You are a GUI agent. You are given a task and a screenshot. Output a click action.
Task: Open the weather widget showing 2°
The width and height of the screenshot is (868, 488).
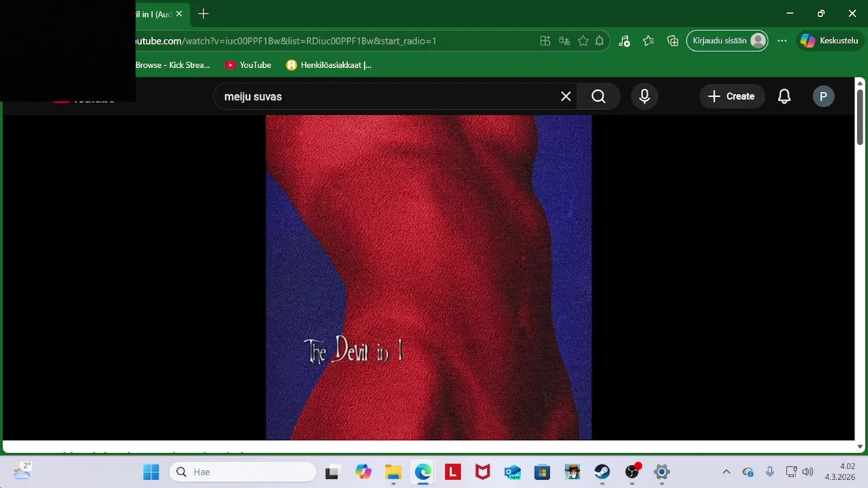[22, 471]
